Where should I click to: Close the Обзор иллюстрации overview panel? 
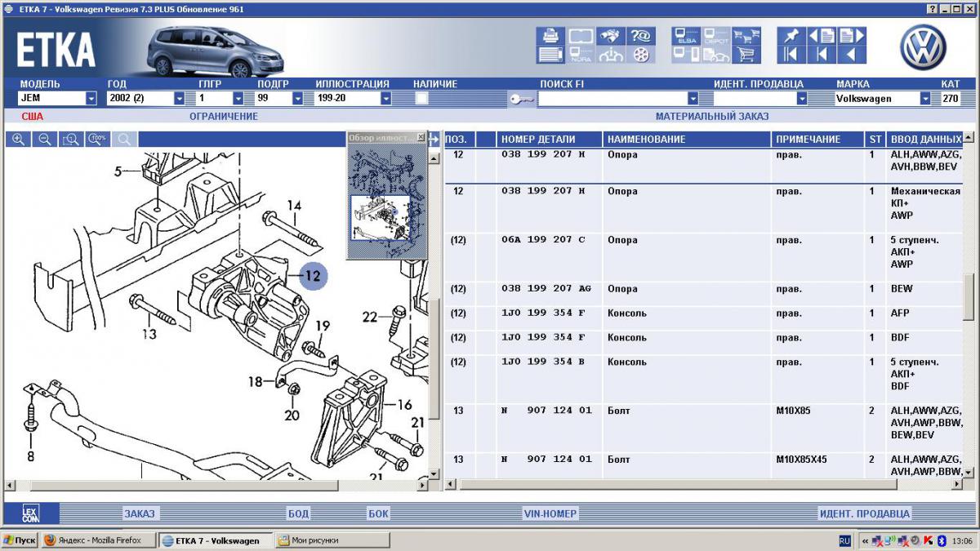coord(421,137)
